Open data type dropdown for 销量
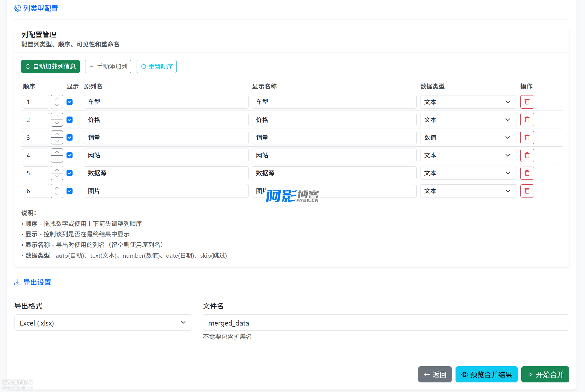 [468, 137]
